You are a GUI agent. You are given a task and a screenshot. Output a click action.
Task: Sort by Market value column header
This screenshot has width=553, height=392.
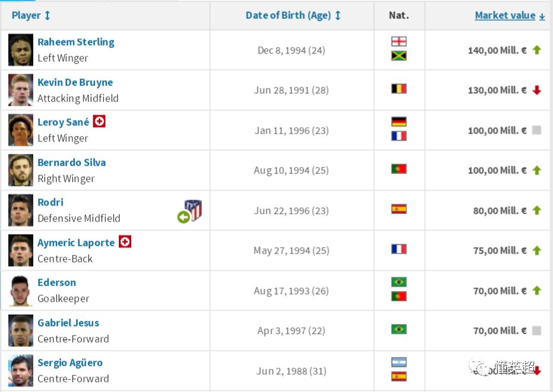coord(510,15)
